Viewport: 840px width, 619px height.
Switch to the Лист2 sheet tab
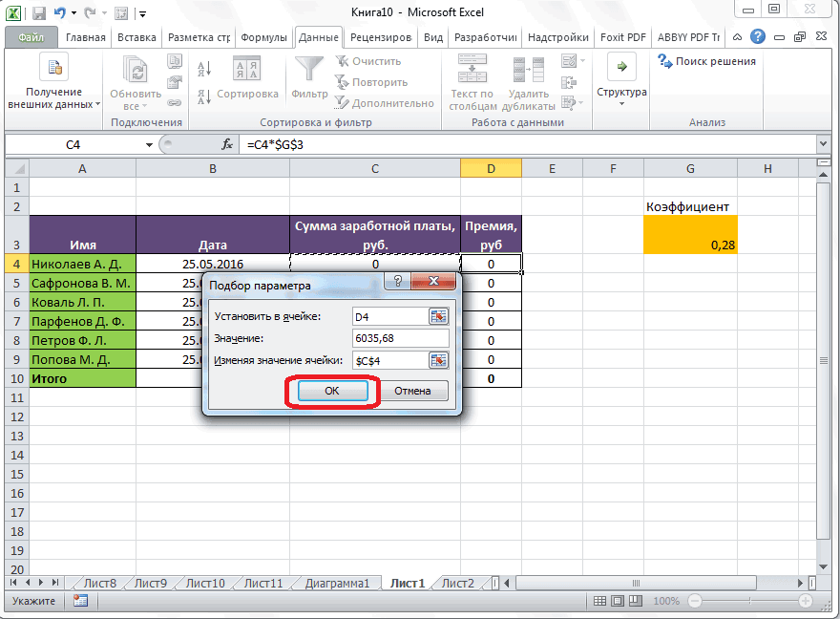click(457, 583)
